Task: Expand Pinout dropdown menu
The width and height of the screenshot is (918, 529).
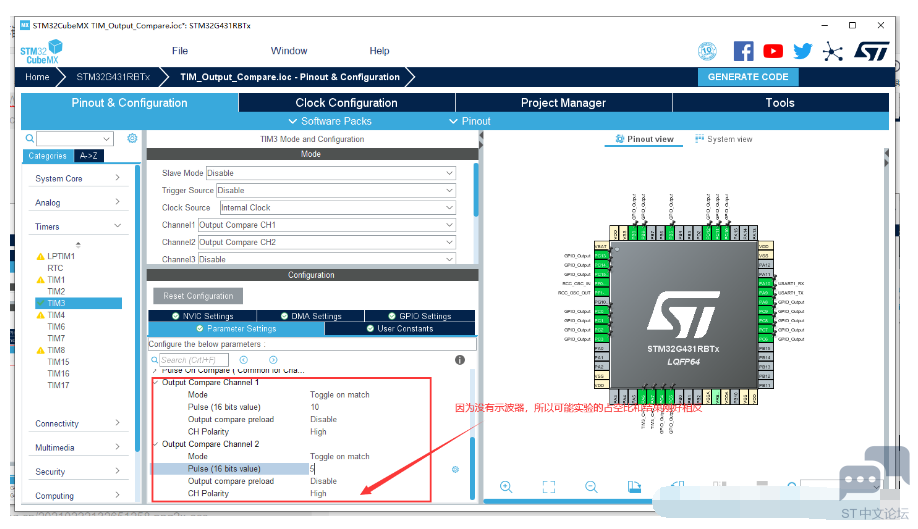Action: (470, 121)
